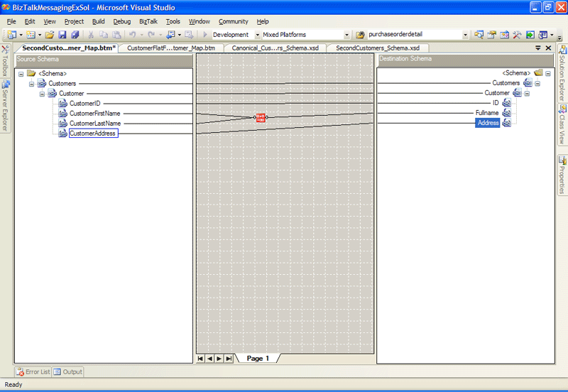This screenshot has height=392, width=568.
Task: Switch to Canonical_Cus...rs_Schema.xsd tab
Action: point(275,48)
